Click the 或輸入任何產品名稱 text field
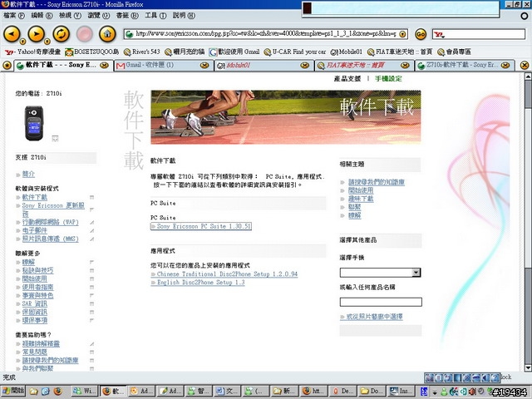The width and height of the screenshot is (532, 399). [381, 302]
